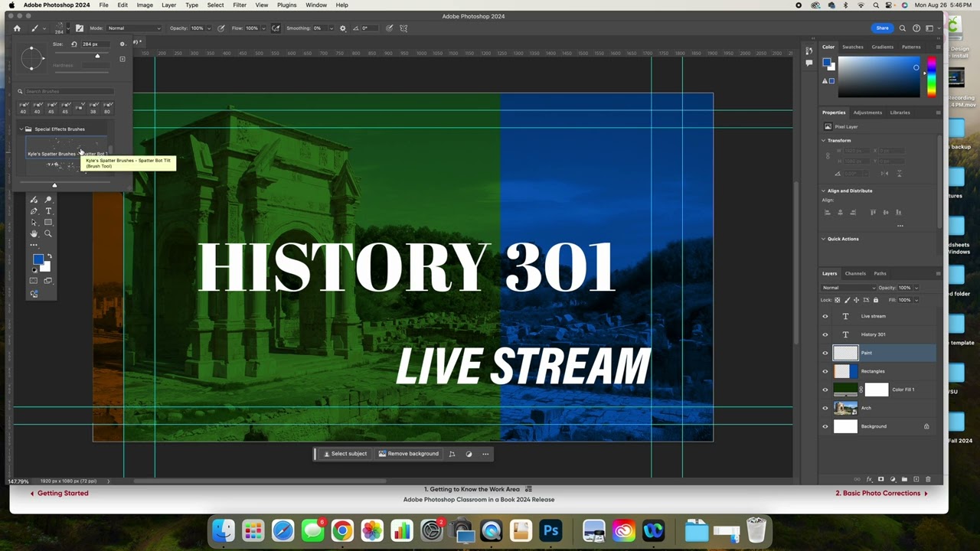This screenshot has height=551, width=980.
Task: Hide the Live stream text layer
Action: point(825,316)
